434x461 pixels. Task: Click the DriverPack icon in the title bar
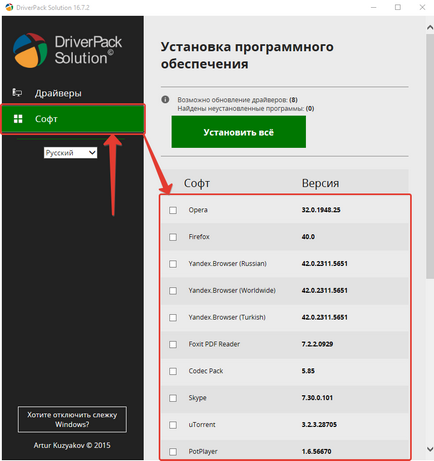click(x=9, y=7)
